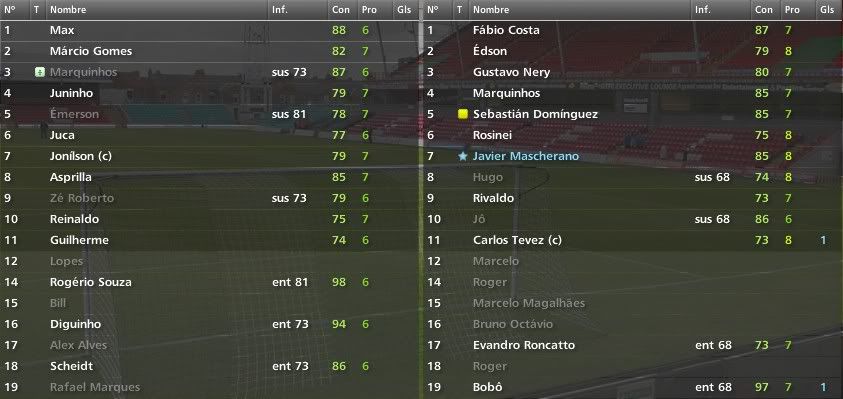Select the Asprilla player row
This screenshot has width=843, height=399.
coord(211,177)
